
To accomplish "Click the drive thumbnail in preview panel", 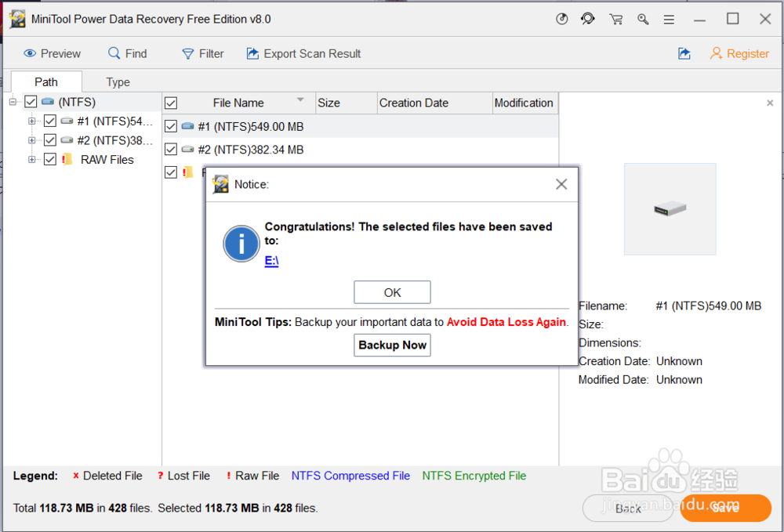I will pos(670,208).
